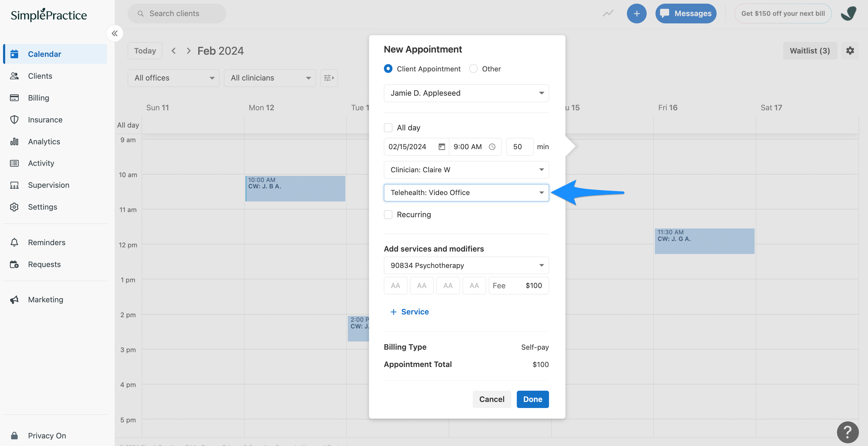Click the Done button
868x446 pixels.
(532, 399)
